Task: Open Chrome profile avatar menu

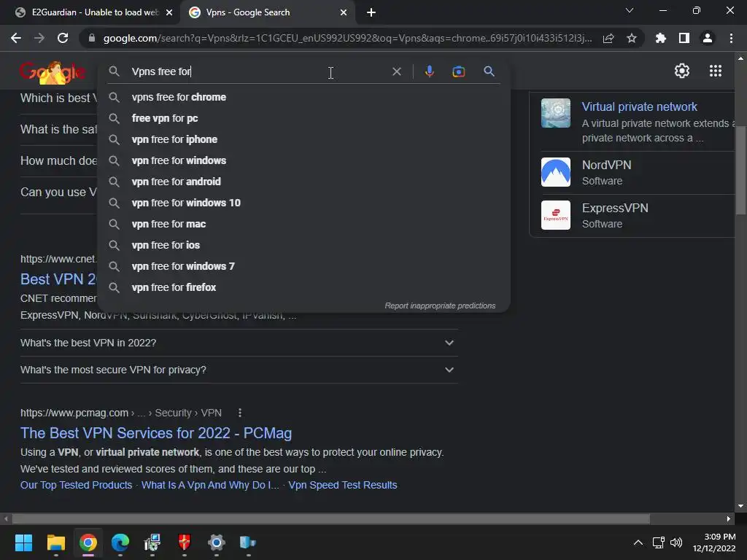Action: coord(708,38)
